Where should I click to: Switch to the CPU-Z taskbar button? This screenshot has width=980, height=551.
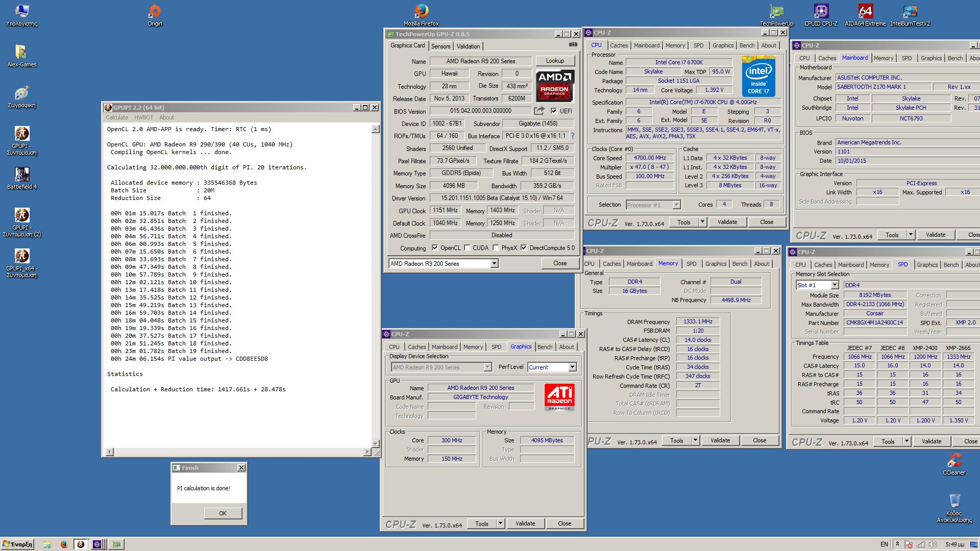(x=97, y=544)
